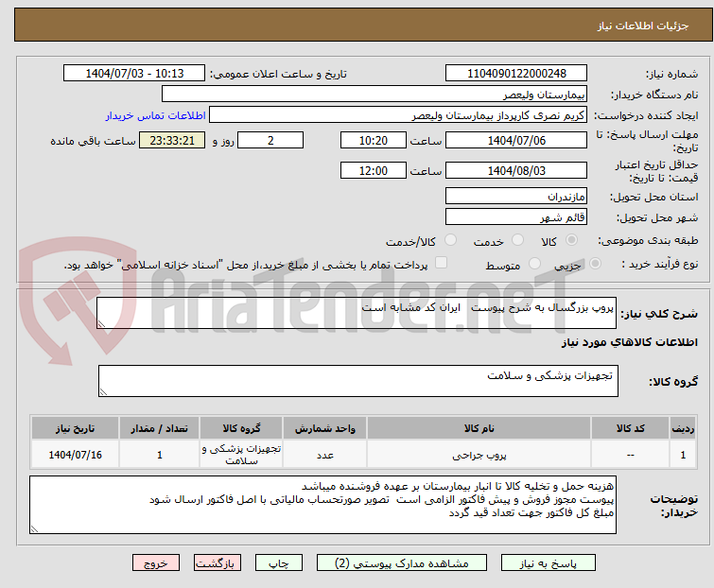Click the پروب جراحی table cell
Viewport: 714px width, 588px height.
coord(479,455)
